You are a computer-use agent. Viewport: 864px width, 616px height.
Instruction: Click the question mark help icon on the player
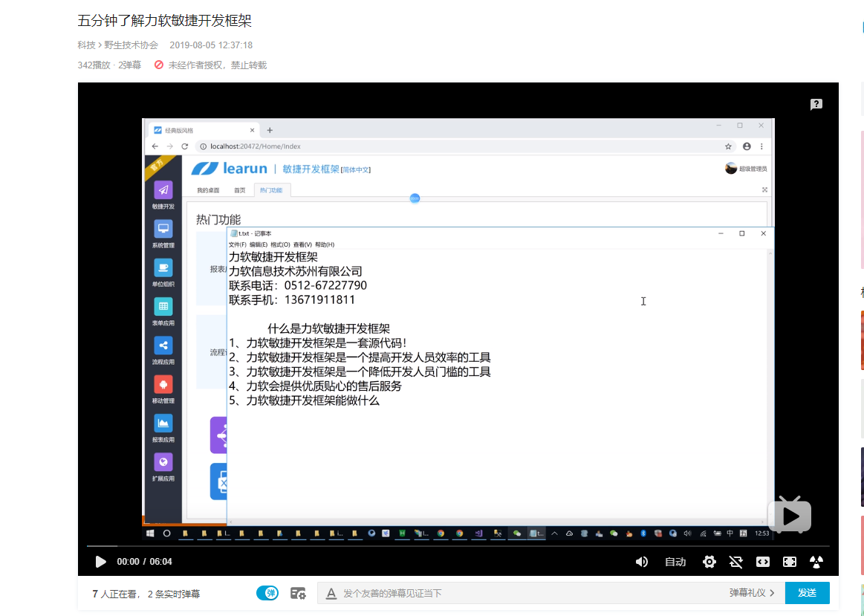tap(816, 104)
